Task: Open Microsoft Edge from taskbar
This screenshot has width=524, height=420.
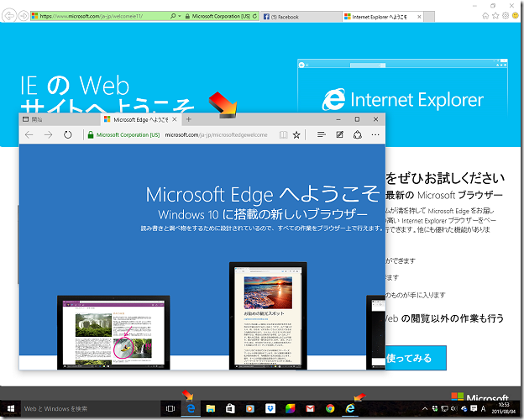Action: click(x=191, y=408)
